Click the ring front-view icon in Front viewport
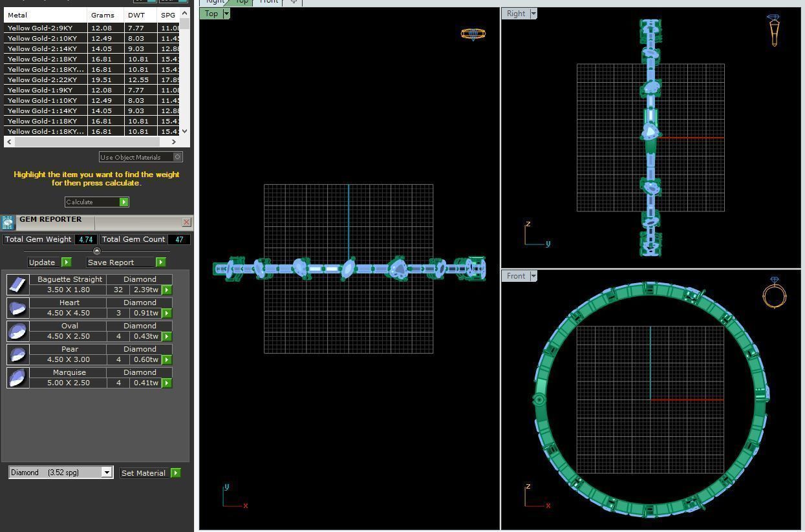The image size is (805, 532). [774, 293]
